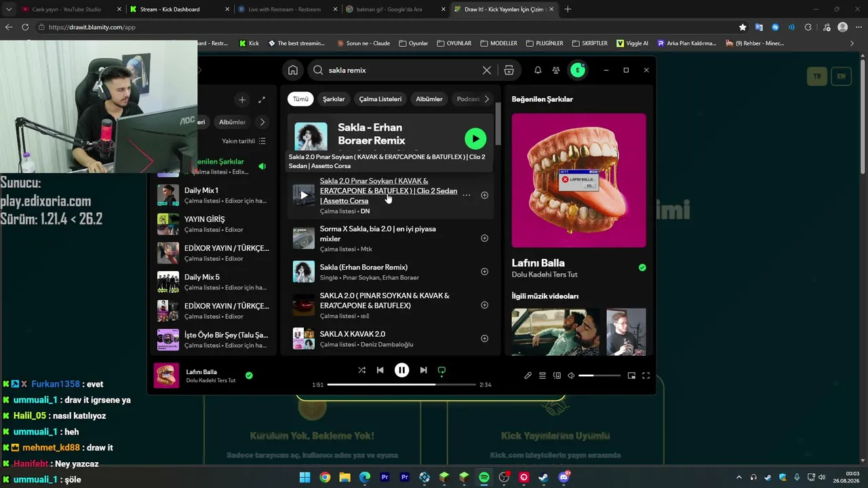Mute Spotify with the speaker icon
The width and height of the screenshot is (868, 488).
point(571,375)
